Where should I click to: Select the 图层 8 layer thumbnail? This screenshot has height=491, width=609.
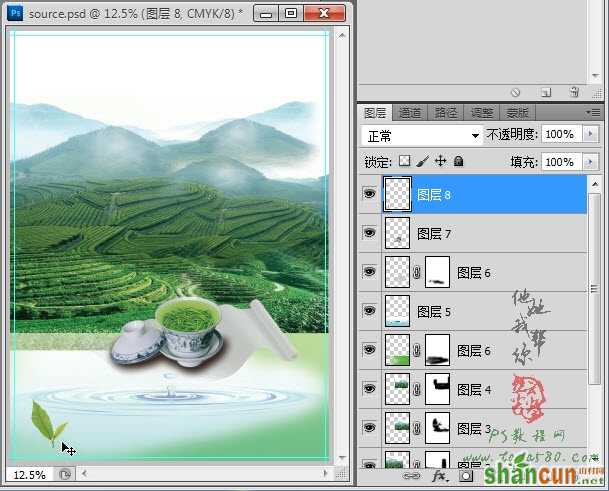pos(397,194)
